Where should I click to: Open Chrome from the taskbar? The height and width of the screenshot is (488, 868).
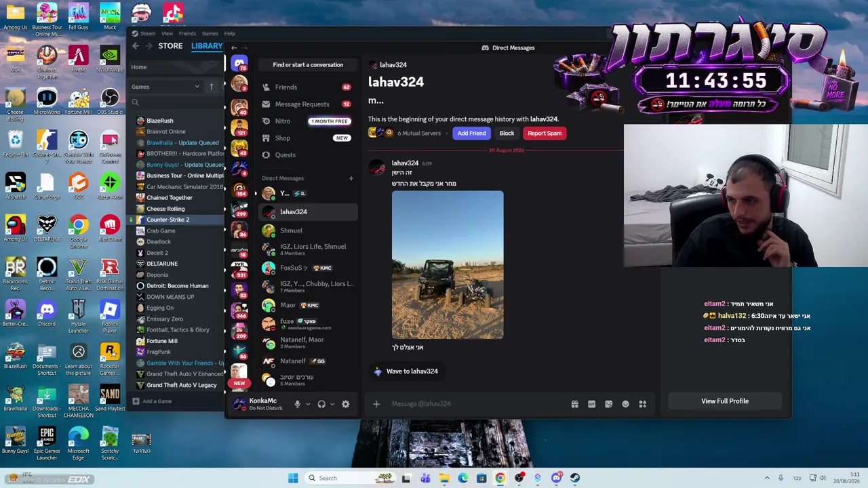pyautogui.click(x=500, y=478)
